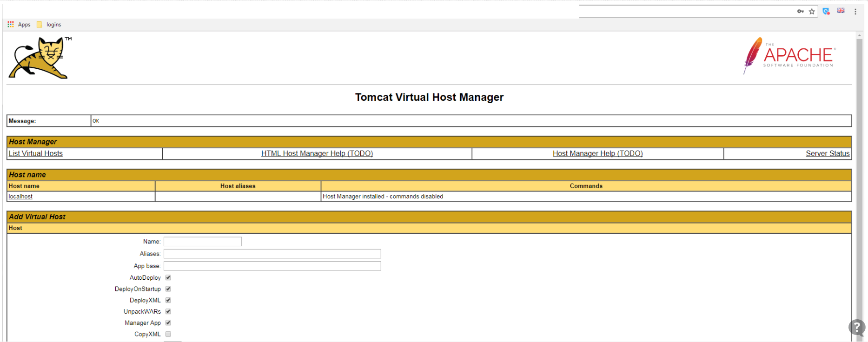This screenshot has height=342, width=868.
Task: Open HTML Host Manager Help (TODO) link
Action: 317,153
